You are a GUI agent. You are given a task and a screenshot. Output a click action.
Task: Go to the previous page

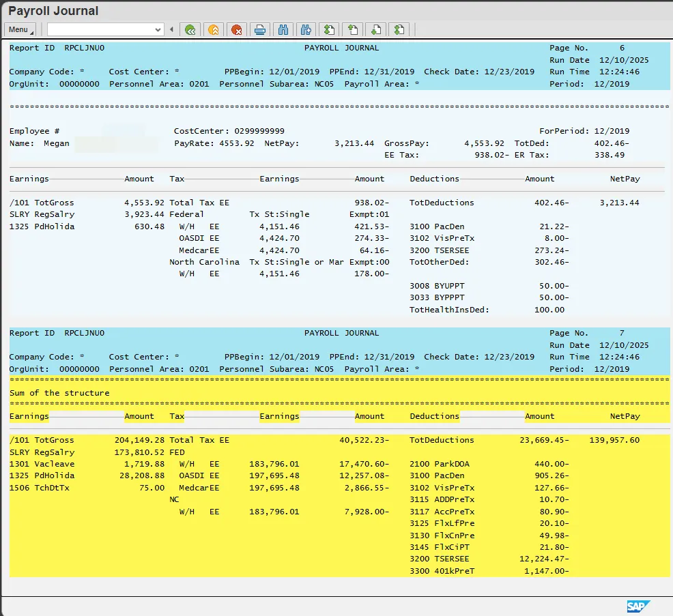click(x=353, y=29)
